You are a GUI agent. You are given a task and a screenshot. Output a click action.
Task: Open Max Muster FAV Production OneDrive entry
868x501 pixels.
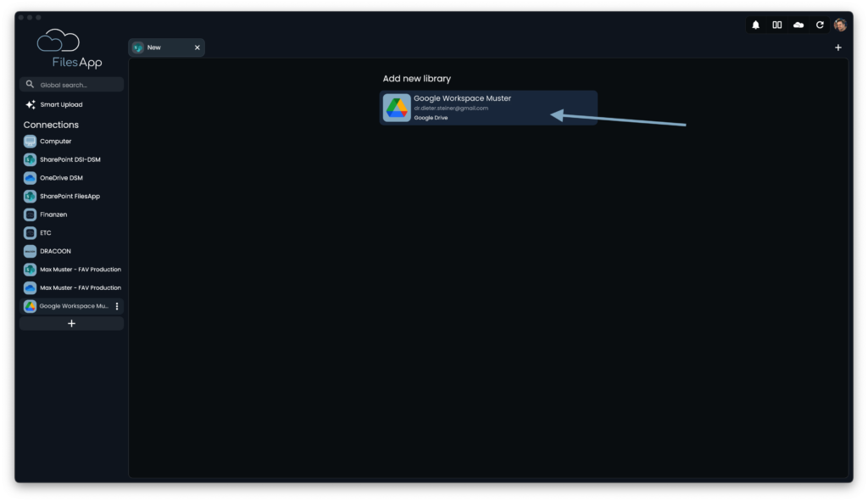[x=71, y=287]
